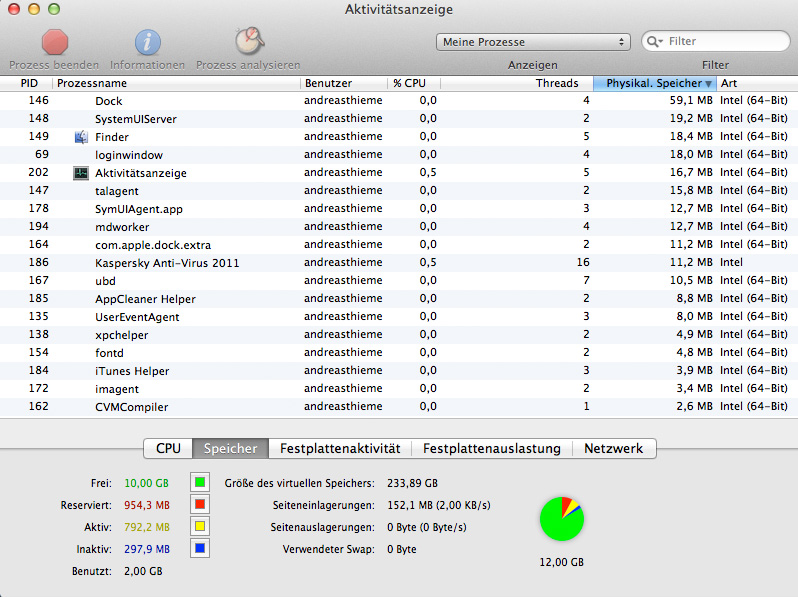The height and width of the screenshot is (597, 798).
Task: Open the Festplattenauslastung tab
Action: 492,448
